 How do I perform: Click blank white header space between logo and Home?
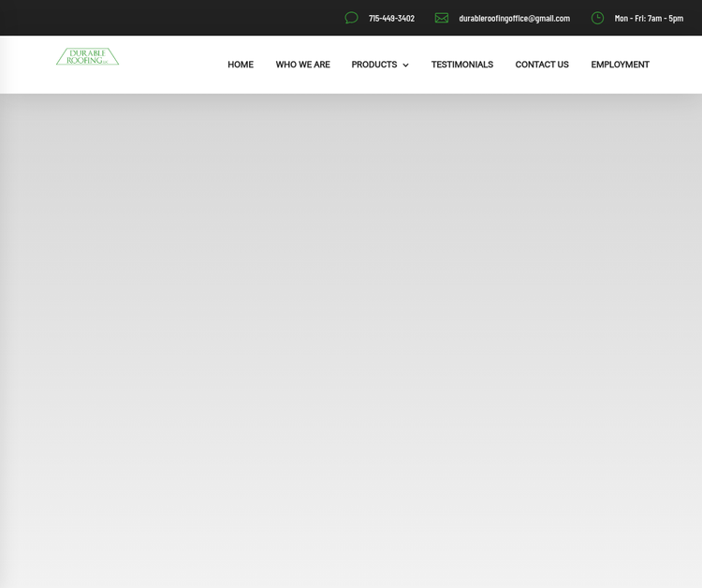click(173, 65)
